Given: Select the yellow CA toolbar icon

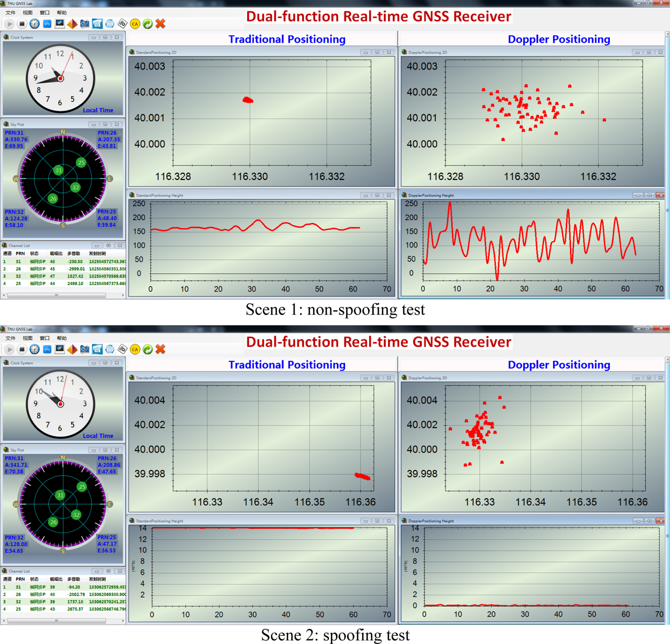Looking at the screenshot, I should point(134,23).
